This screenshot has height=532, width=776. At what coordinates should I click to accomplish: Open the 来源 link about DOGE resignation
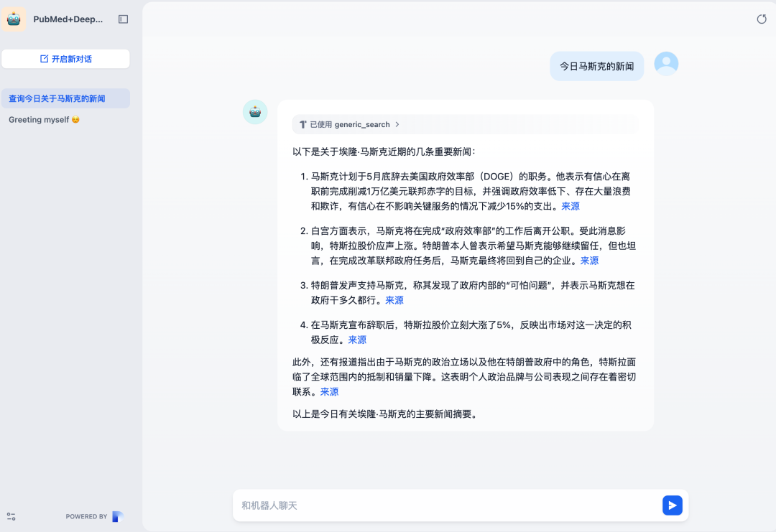pos(570,206)
